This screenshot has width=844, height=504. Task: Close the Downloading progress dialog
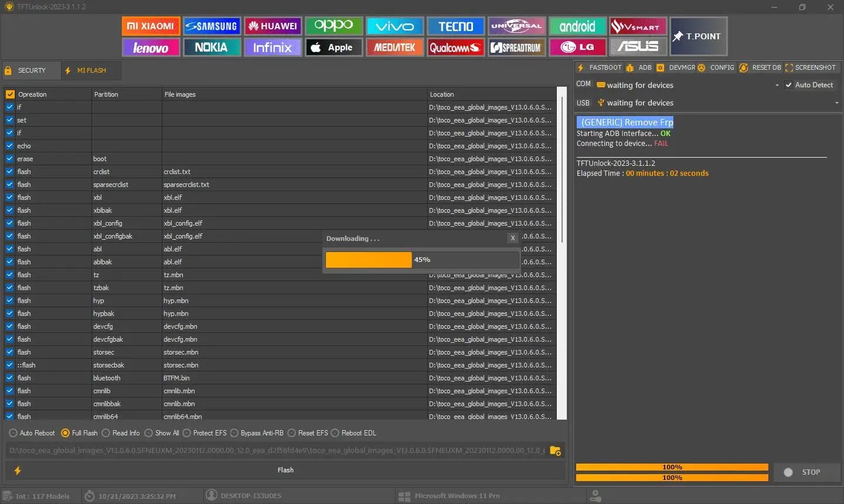(x=512, y=238)
